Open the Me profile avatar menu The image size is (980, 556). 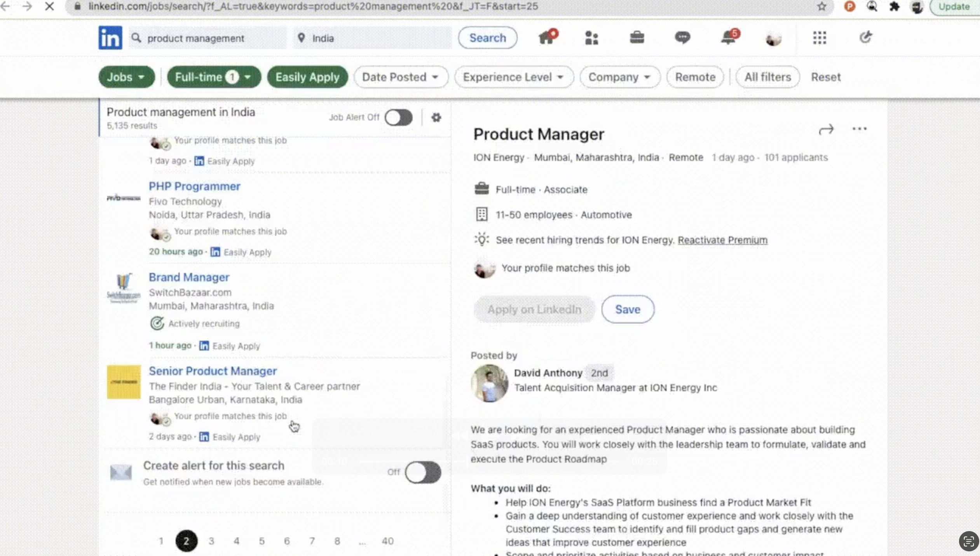click(x=773, y=38)
